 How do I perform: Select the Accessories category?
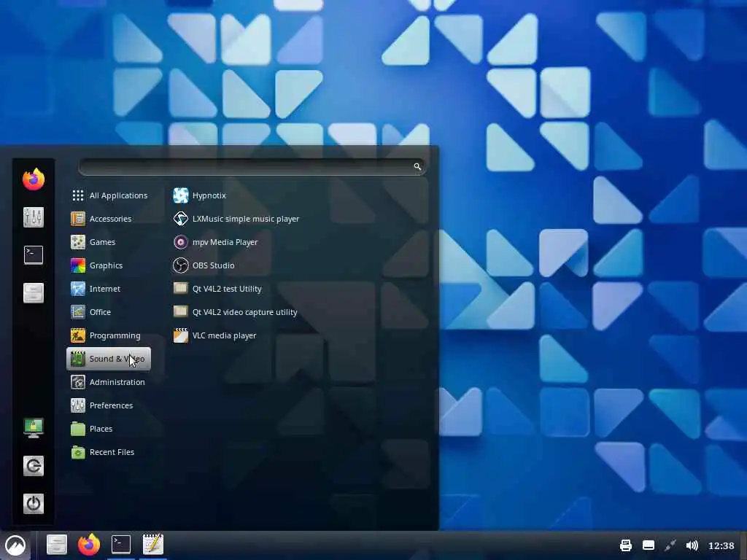pos(109,219)
